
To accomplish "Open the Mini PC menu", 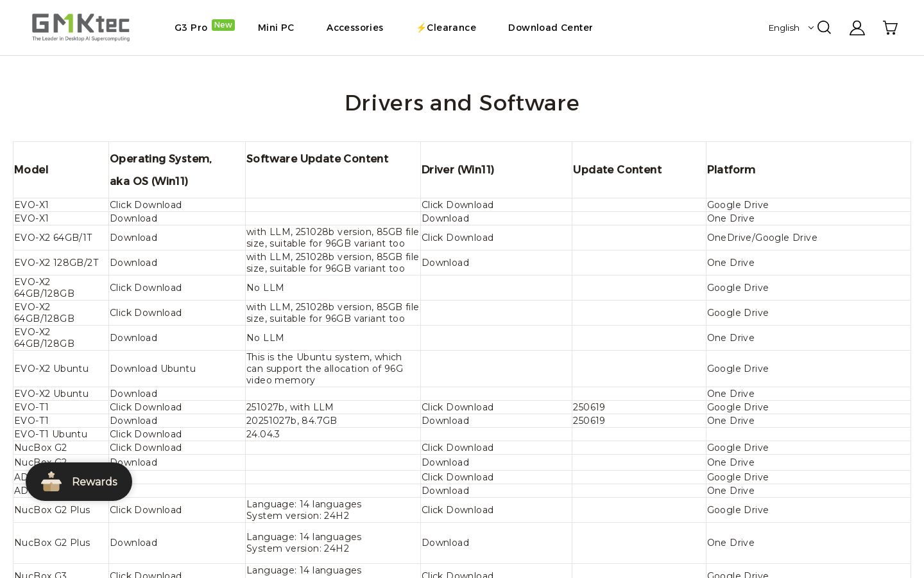I will [276, 28].
